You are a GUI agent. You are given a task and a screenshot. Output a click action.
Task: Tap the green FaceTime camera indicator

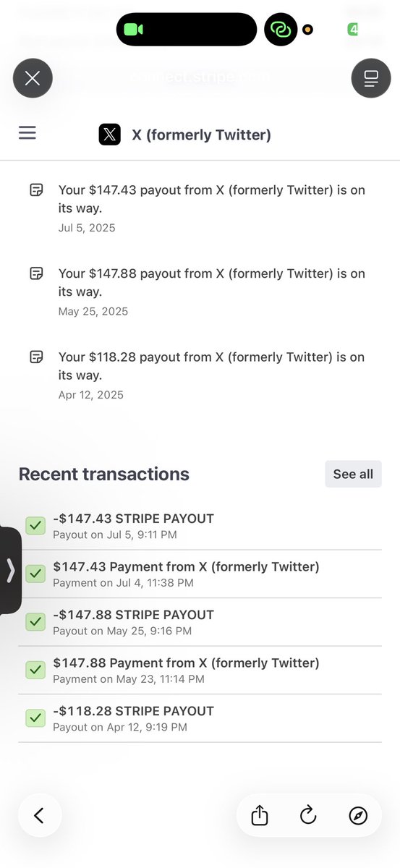click(x=133, y=30)
